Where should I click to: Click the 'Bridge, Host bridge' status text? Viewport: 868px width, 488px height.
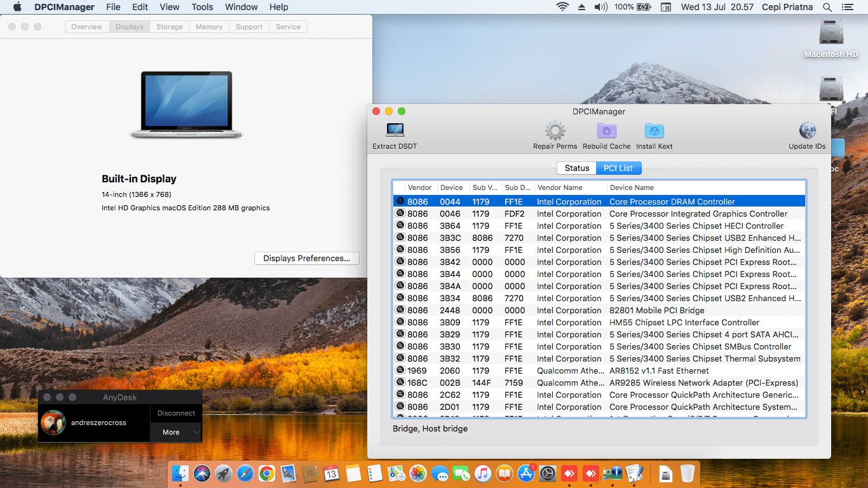[x=430, y=429]
